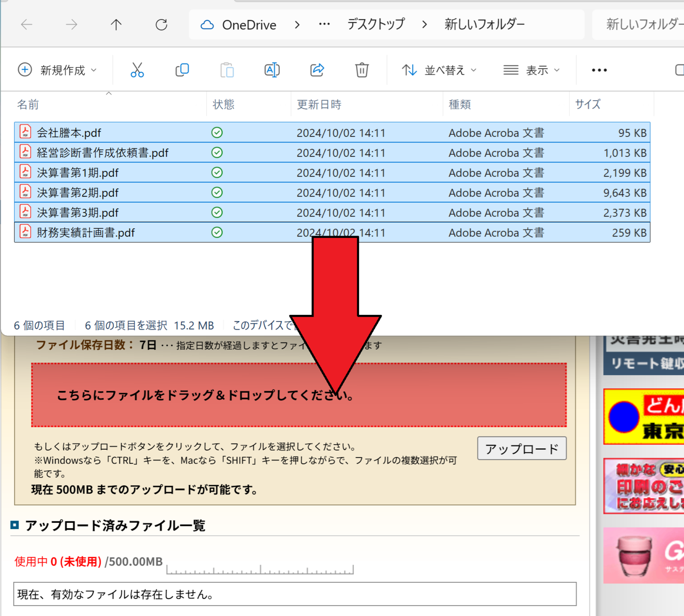Click the Share icon in toolbar
This screenshot has height=616, width=684.
[317, 70]
